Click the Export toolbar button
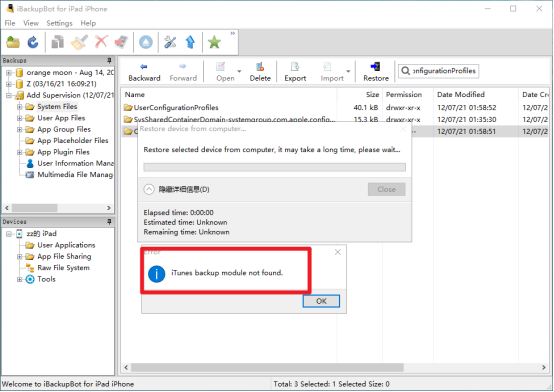 pyautogui.click(x=295, y=72)
